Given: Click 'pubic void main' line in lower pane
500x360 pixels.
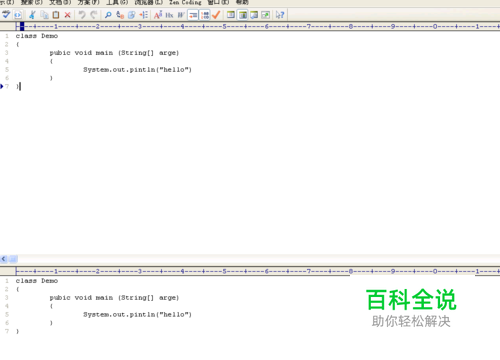Looking at the screenshot, I should (114, 298).
